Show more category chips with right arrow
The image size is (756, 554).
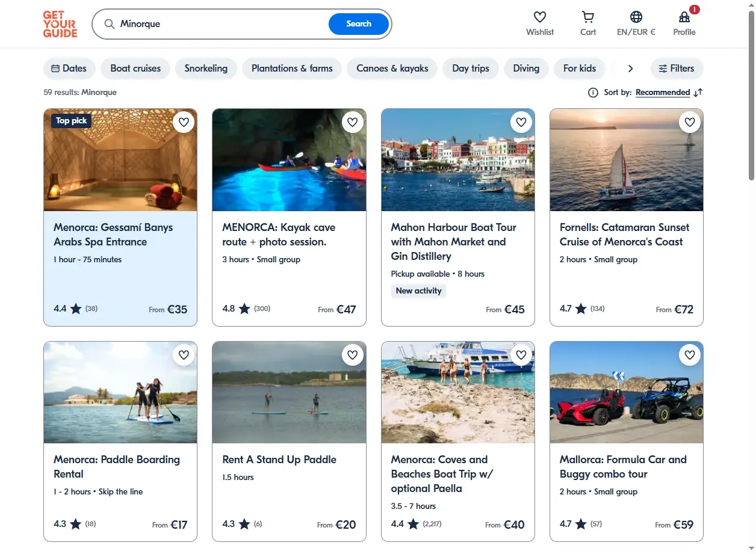tap(630, 69)
